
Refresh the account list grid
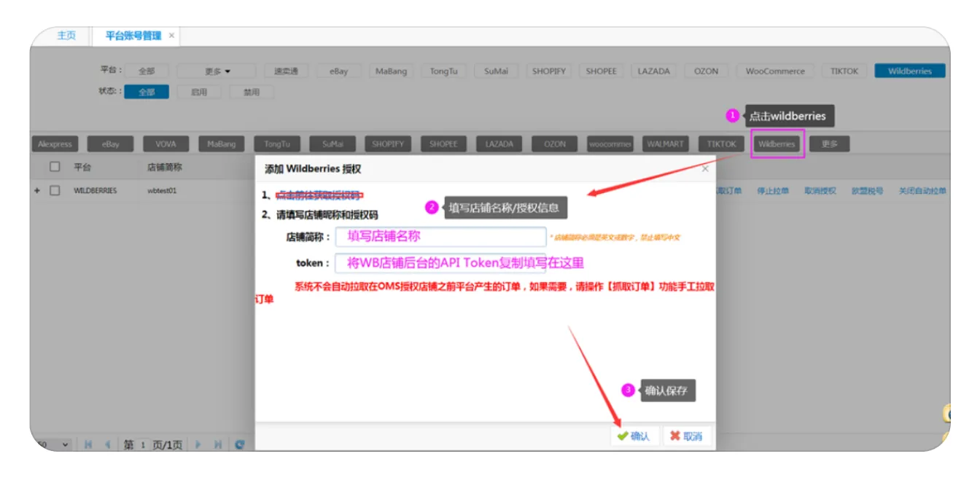pyautogui.click(x=239, y=444)
